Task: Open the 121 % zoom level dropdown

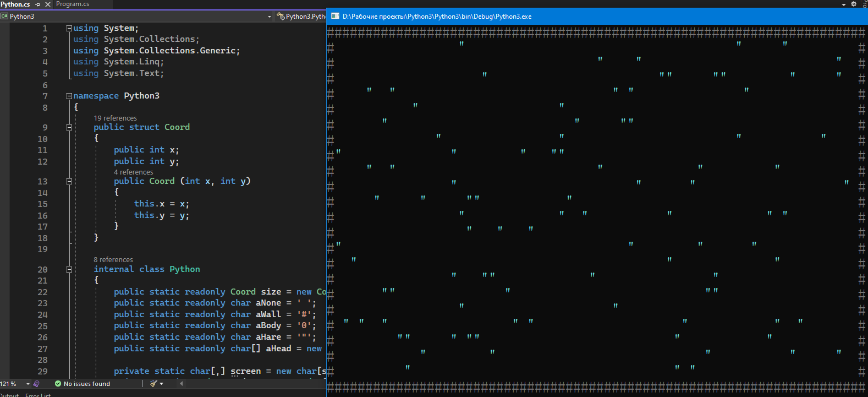Action: coord(28,384)
